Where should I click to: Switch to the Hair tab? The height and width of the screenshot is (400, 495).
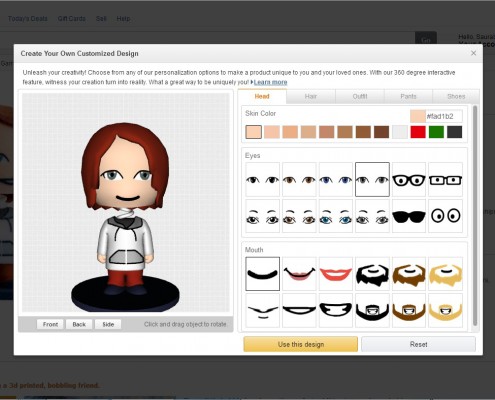(311, 96)
